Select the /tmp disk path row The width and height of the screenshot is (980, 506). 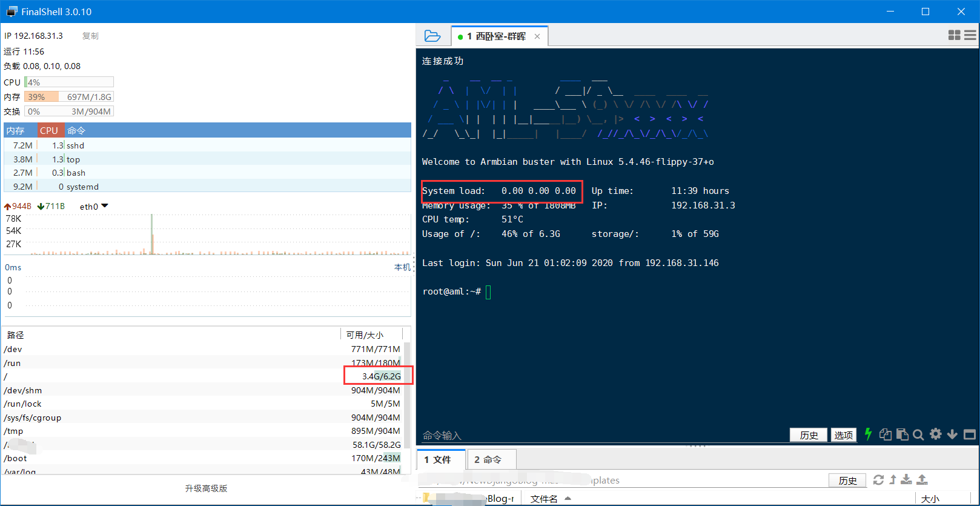pos(202,431)
